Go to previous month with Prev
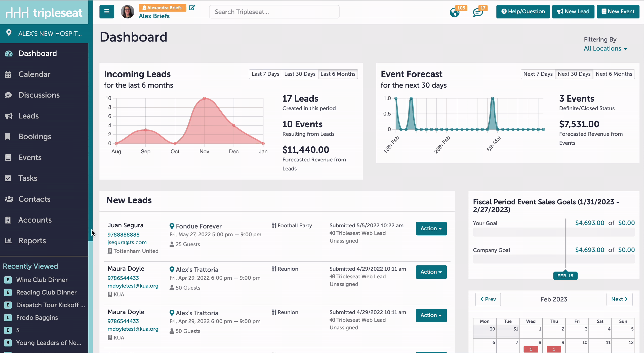The height and width of the screenshot is (353, 644). pos(488,299)
